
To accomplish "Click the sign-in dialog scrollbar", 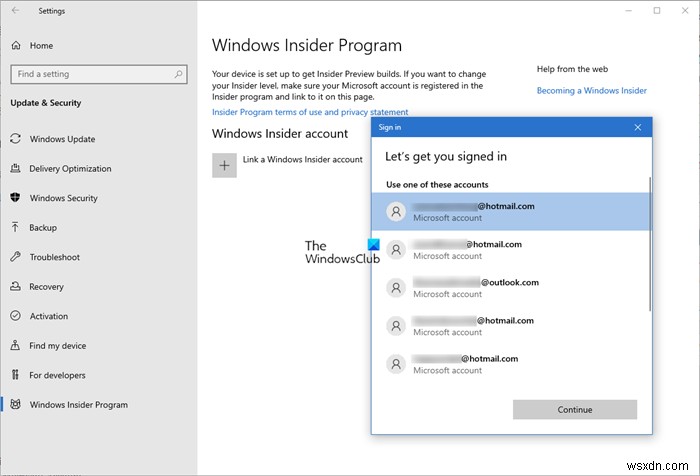I will 650,243.
